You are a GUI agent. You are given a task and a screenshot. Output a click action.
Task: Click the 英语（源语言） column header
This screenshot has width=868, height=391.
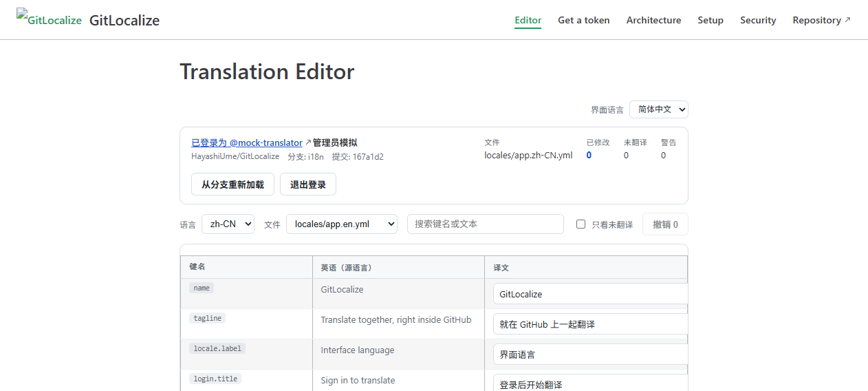(x=398, y=267)
